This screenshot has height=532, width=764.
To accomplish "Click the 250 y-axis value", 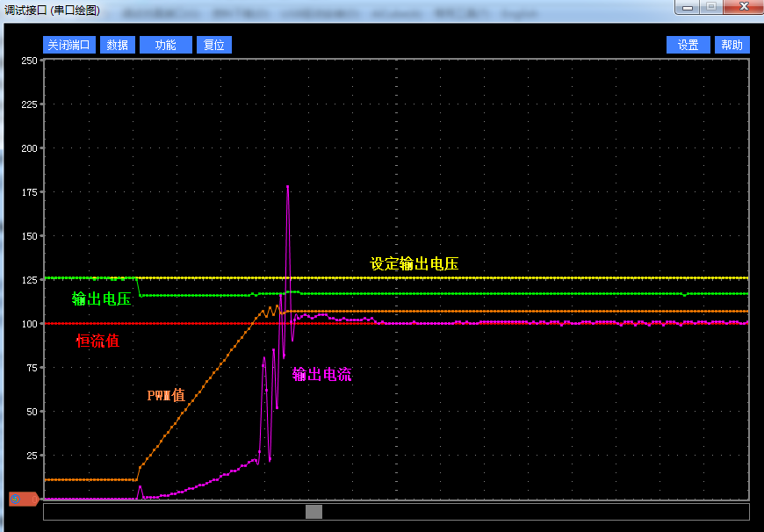I will [x=29, y=61].
